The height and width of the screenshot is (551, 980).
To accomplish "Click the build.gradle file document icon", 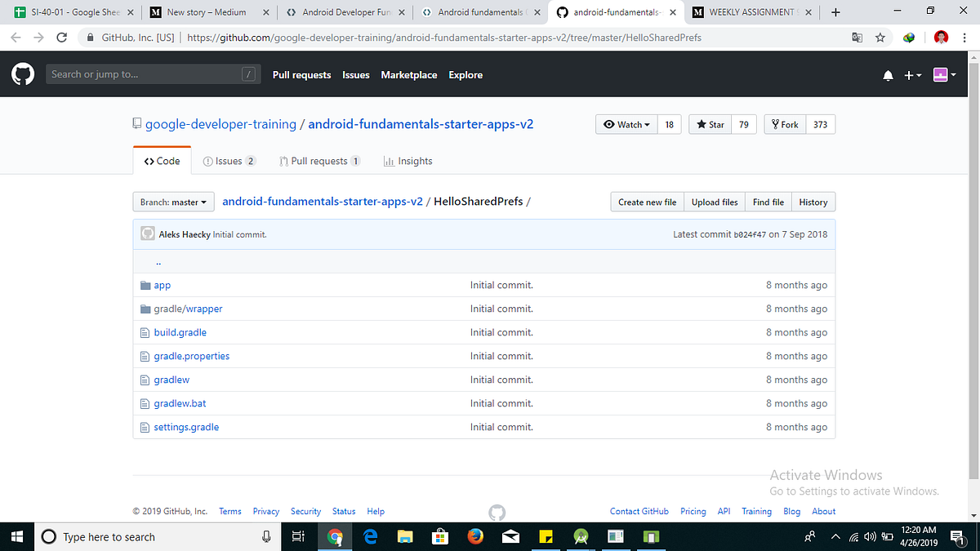I will 145,332.
